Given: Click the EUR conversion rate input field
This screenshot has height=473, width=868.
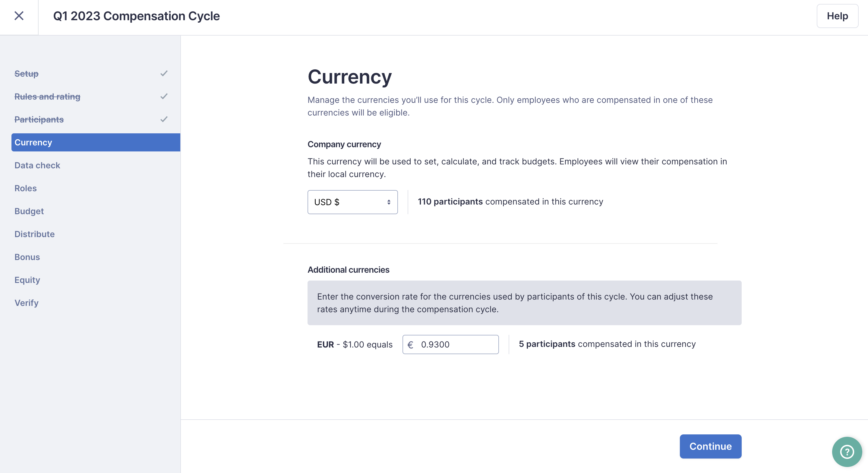Looking at the screenshot, I should [450, 344].
